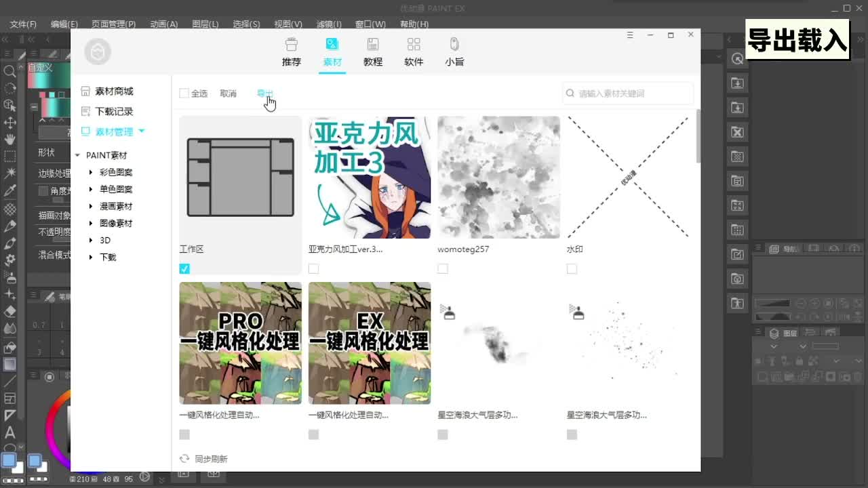Open the folder icon with X mark
868x488 pixels.
[x=737, y=132]
